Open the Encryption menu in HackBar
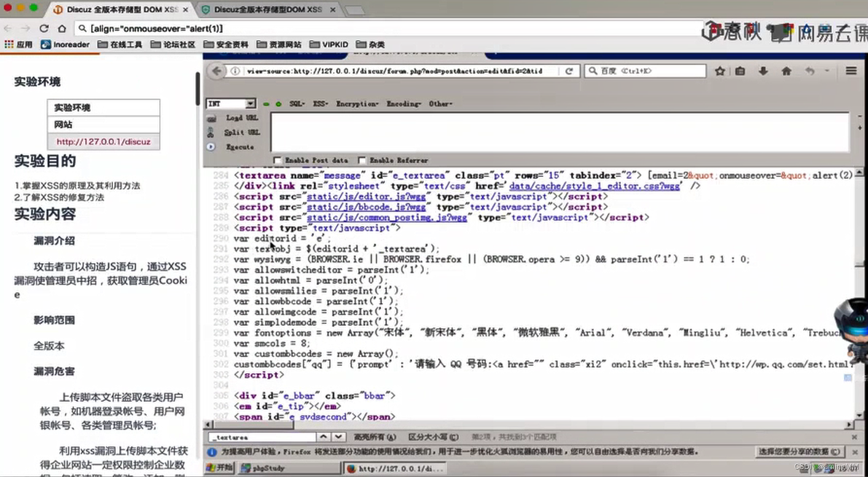 point(357,104)
